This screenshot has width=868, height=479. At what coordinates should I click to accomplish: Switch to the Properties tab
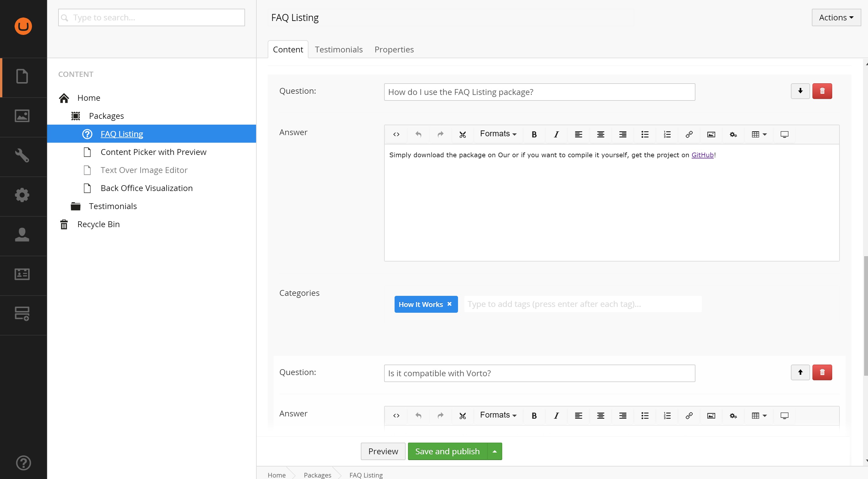(394, 50)
